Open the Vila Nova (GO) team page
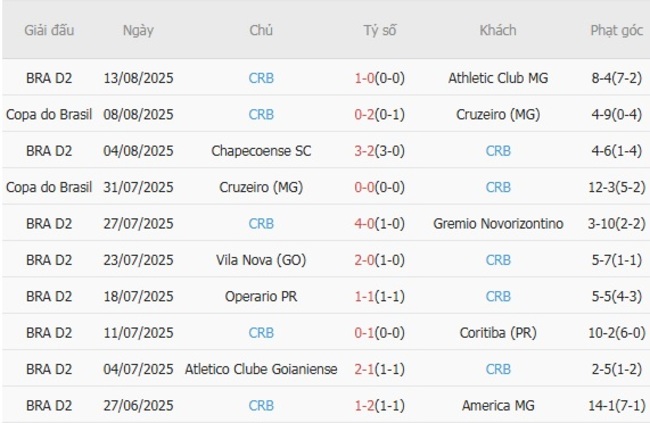Viewport: 650px width, 423px height. (x=261, y=260)
